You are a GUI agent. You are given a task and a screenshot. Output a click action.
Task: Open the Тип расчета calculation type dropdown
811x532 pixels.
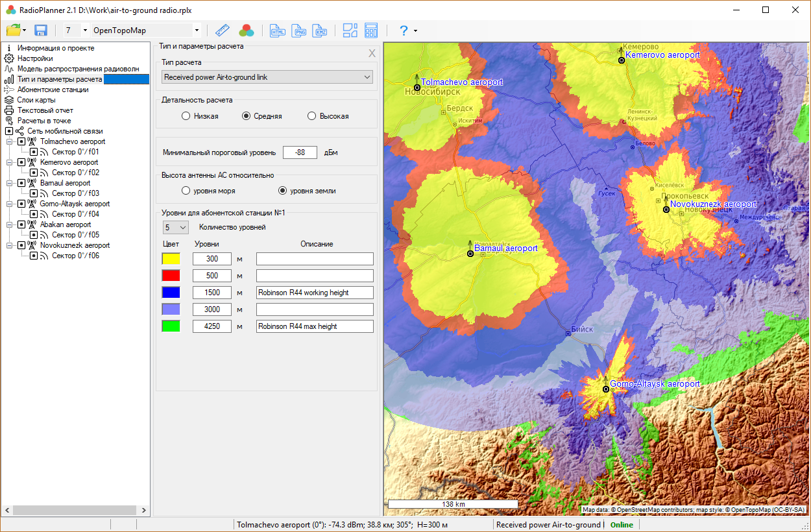click(267, 77)
